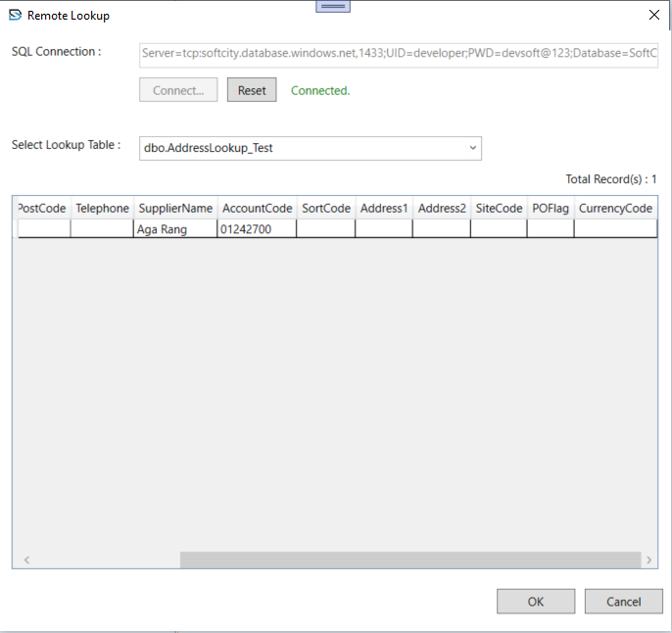Select the '01242700' account code cell

point(257,229)
